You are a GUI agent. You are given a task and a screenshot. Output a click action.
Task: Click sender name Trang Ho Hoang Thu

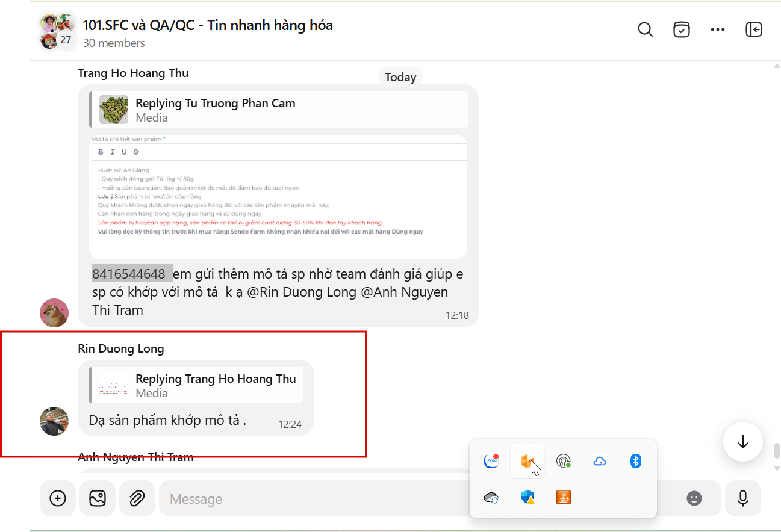133,73
